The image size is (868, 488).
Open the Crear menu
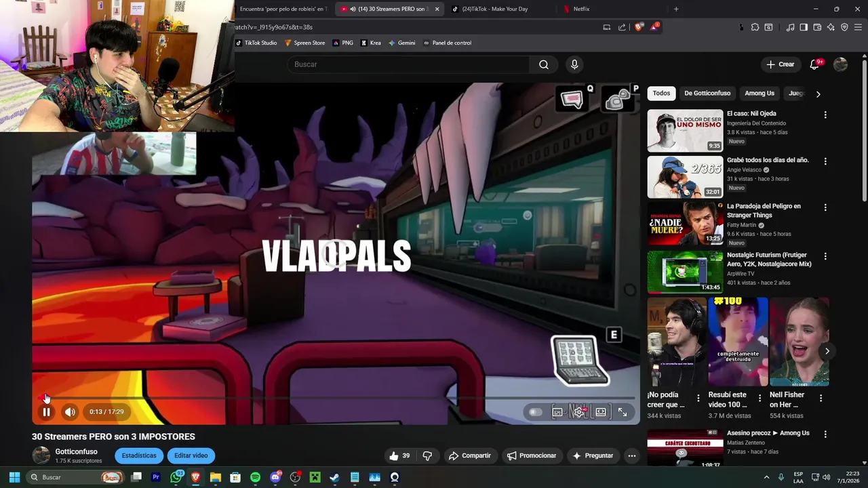(x=780, y=64)
